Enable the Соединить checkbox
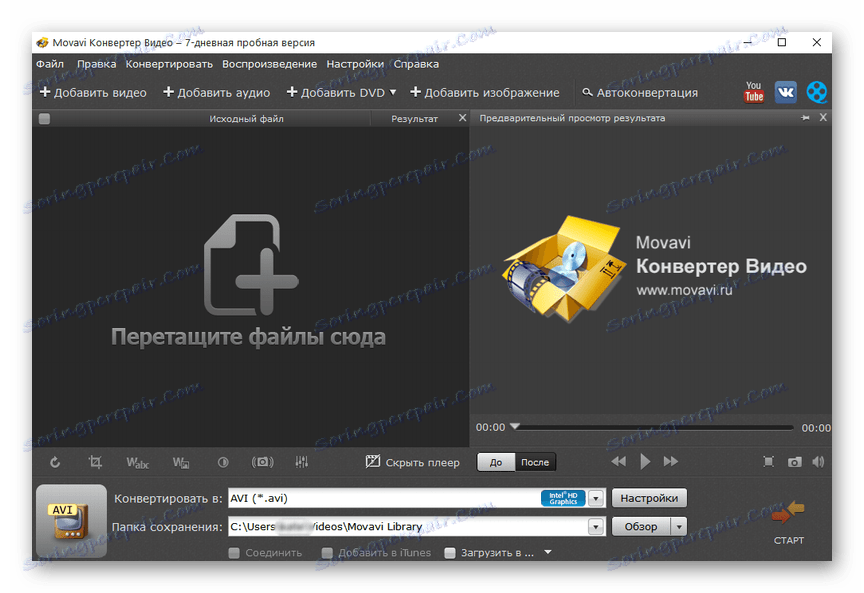This screenshot has width=864, height=593. point(234,553)
